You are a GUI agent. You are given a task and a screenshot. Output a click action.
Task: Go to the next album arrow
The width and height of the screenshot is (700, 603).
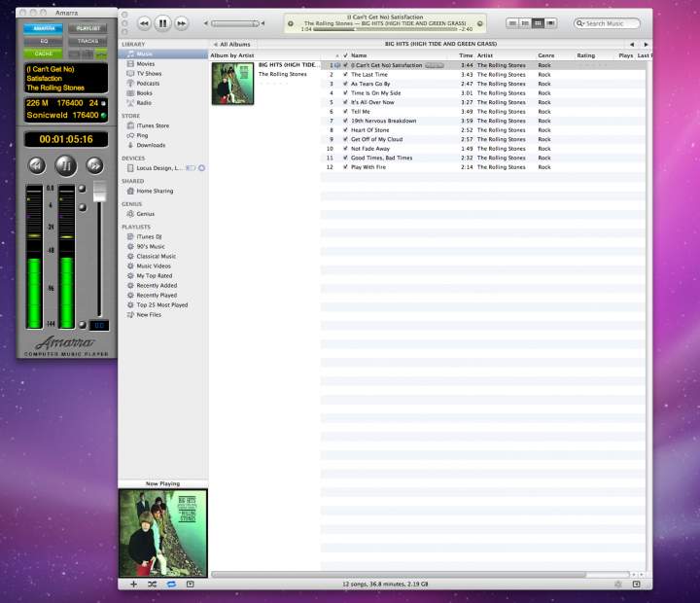pyautogui.click(x=646, y=44)
